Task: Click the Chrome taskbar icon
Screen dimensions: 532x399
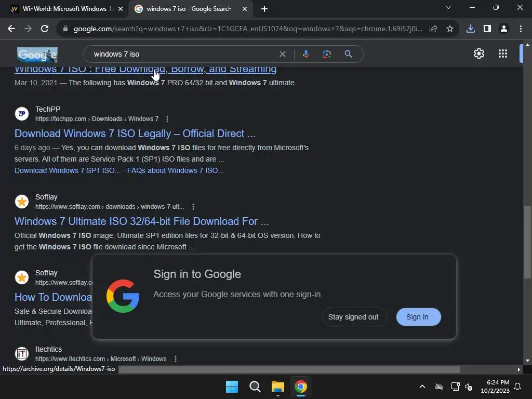Action: [301, 387]
